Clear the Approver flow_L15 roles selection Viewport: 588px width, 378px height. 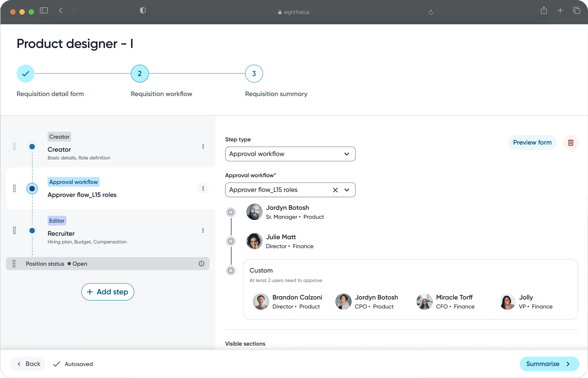pos(335,190)
